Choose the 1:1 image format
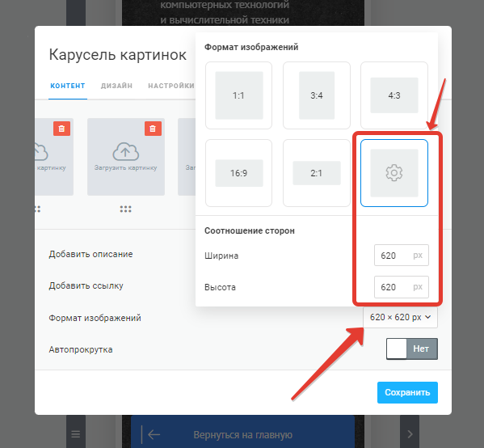 point(238,95)
